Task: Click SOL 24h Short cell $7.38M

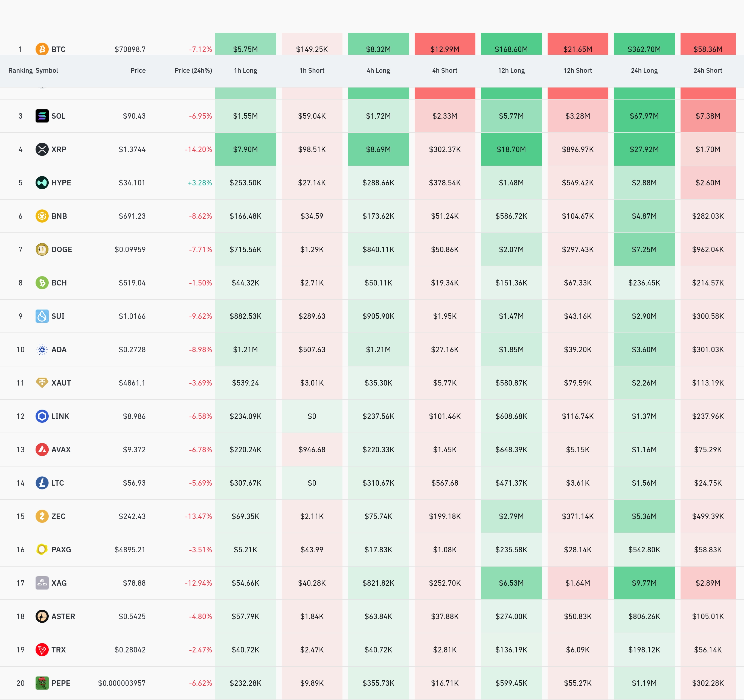Action: click(707, 116)
